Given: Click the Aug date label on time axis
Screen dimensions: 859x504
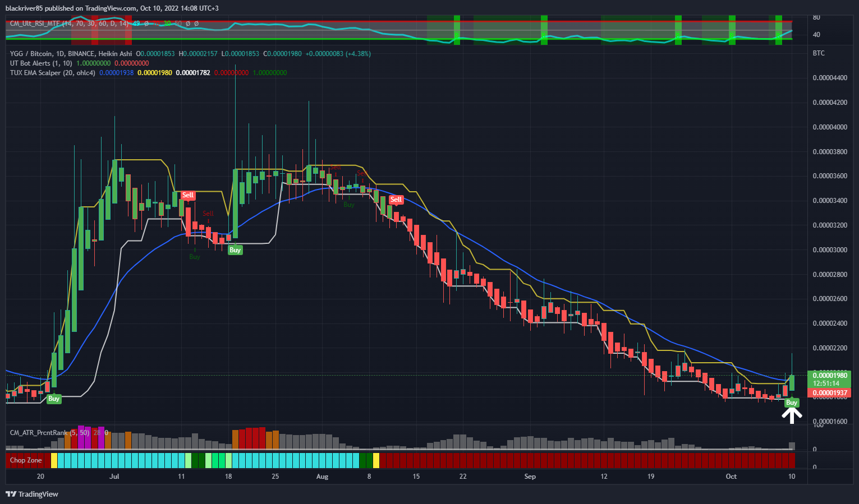Looking at the screenshot, I should coord(322,477).
